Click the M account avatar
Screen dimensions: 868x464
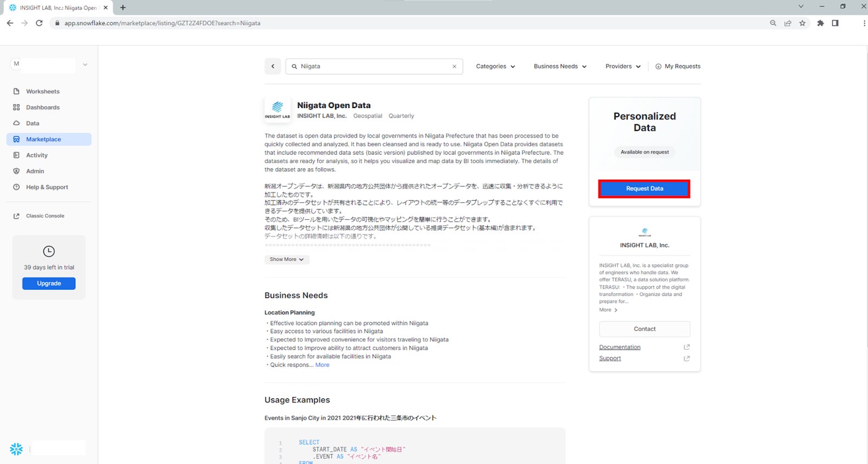[16, 64]
